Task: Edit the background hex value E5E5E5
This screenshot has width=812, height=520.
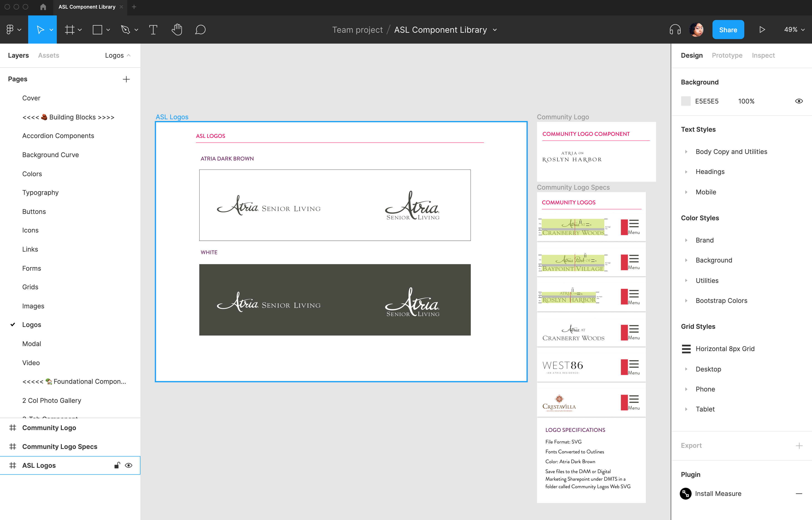Action: 707,101
